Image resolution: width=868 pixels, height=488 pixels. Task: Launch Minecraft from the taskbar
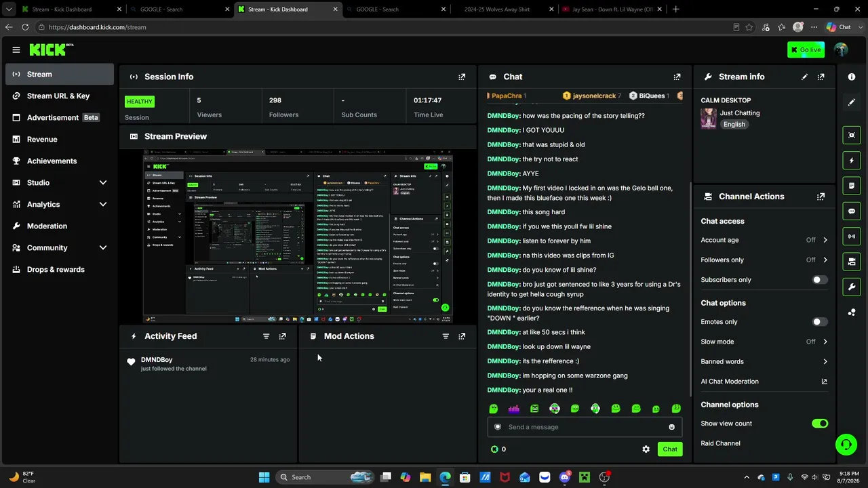pyautogui.click(x=585, y=477)
